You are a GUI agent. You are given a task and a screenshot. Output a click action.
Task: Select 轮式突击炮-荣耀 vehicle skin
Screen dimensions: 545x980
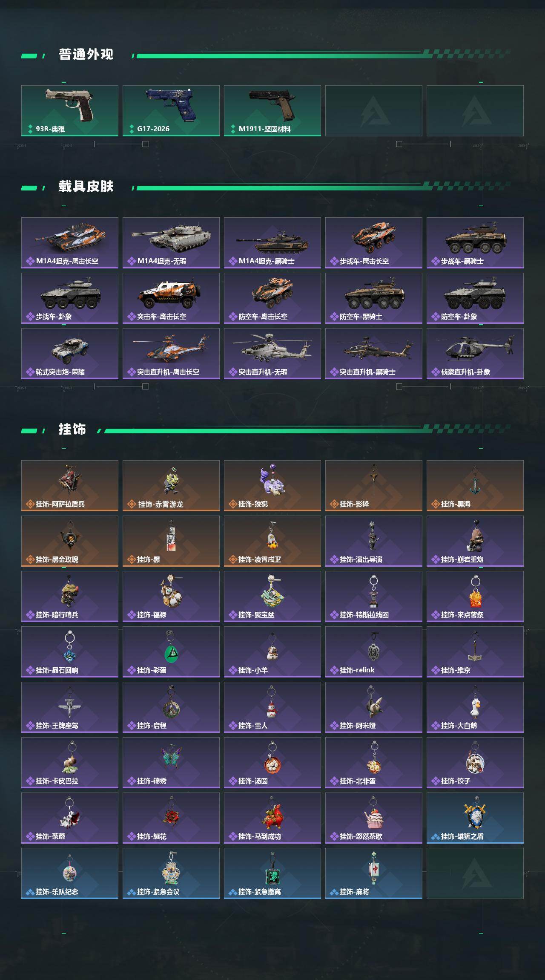tap(70, 354)
